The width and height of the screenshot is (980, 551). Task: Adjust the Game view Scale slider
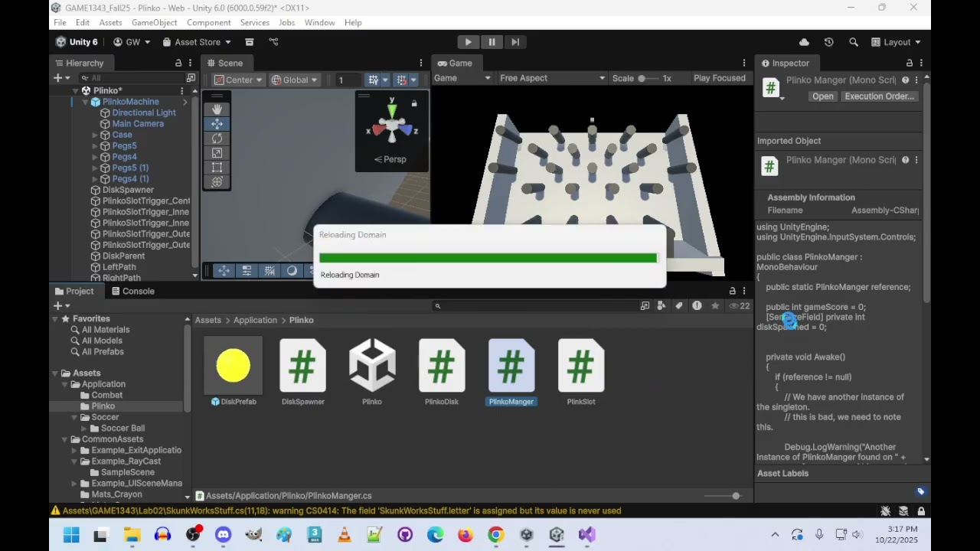pos(648,78)
